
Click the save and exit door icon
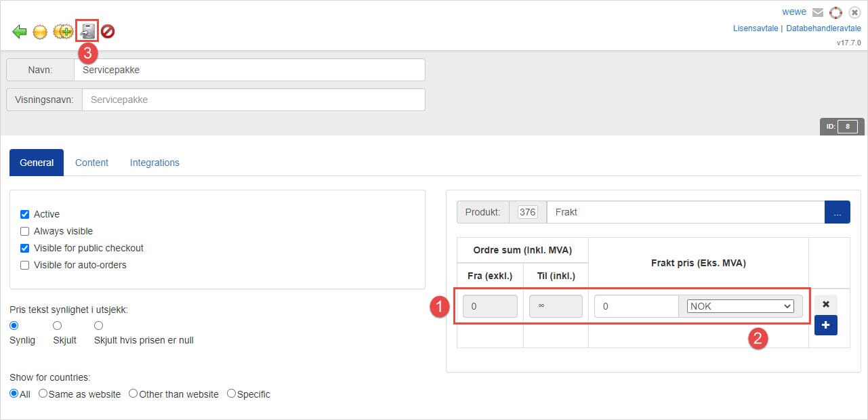pyautogui.click(x=87, y=31)
